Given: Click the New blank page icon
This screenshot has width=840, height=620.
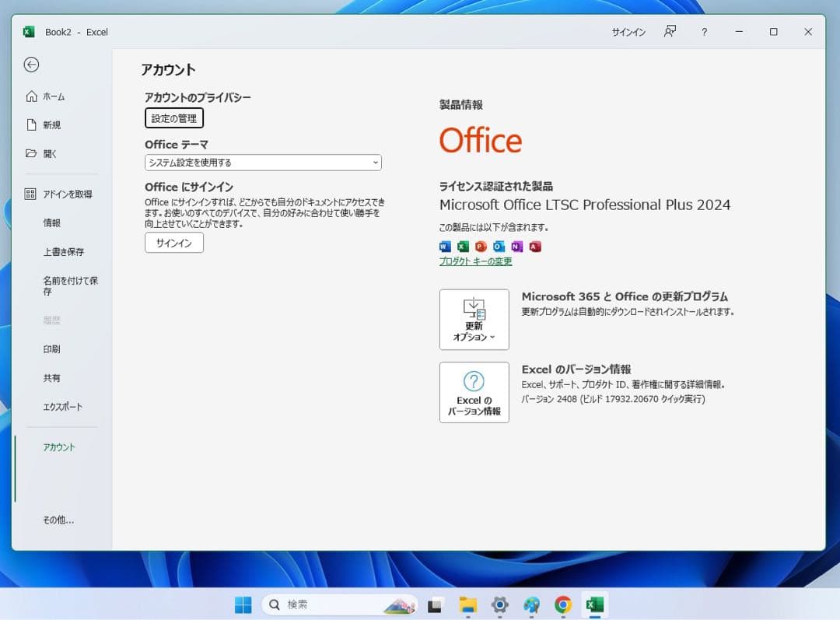Looking at the screenshot, I should 32,125.
